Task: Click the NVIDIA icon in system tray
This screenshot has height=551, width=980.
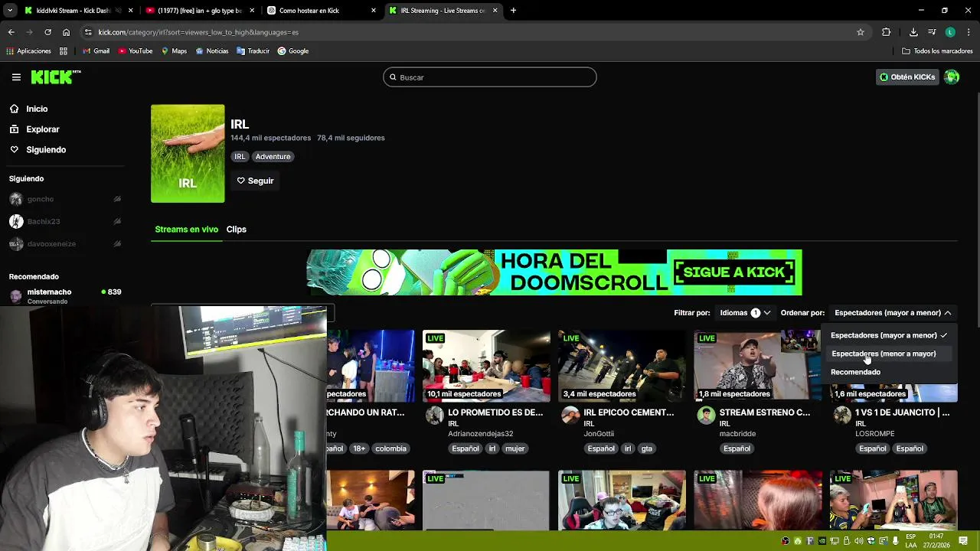Action: (x=822, y=541)
